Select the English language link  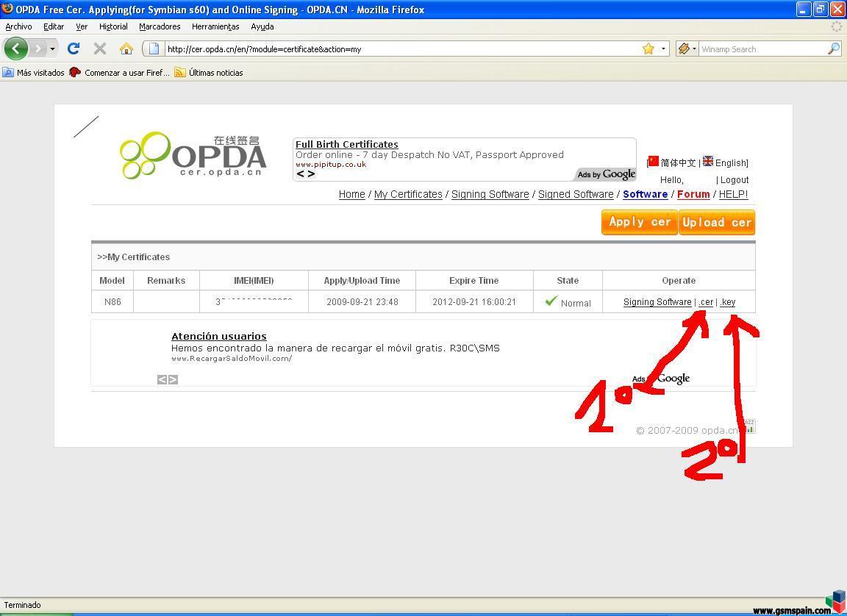coord(731,162)
